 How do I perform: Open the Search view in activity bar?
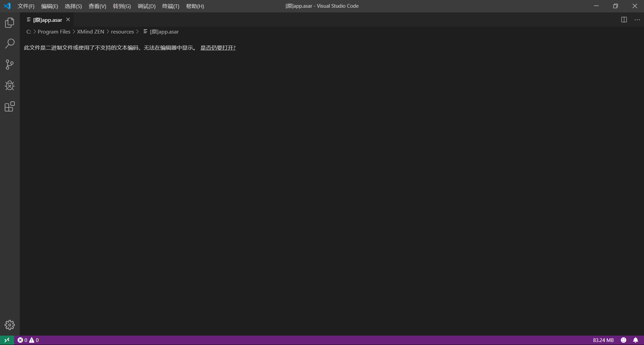click(x=10, y=43)
